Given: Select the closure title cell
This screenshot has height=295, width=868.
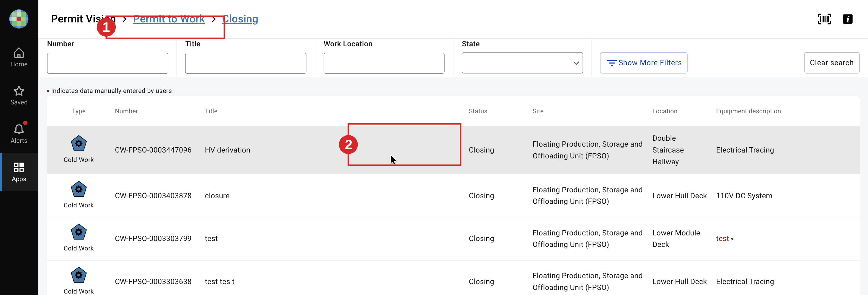Looking at the screenshot, I should point(217,196).
